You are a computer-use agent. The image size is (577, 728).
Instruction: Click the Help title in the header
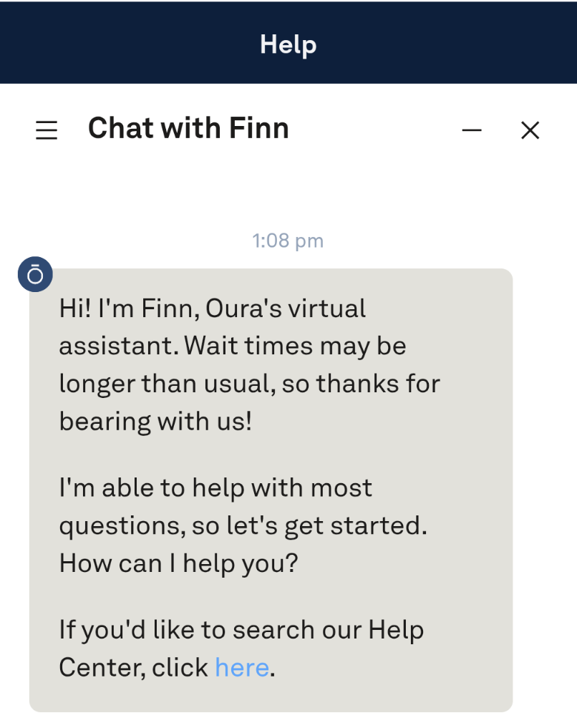288,44
